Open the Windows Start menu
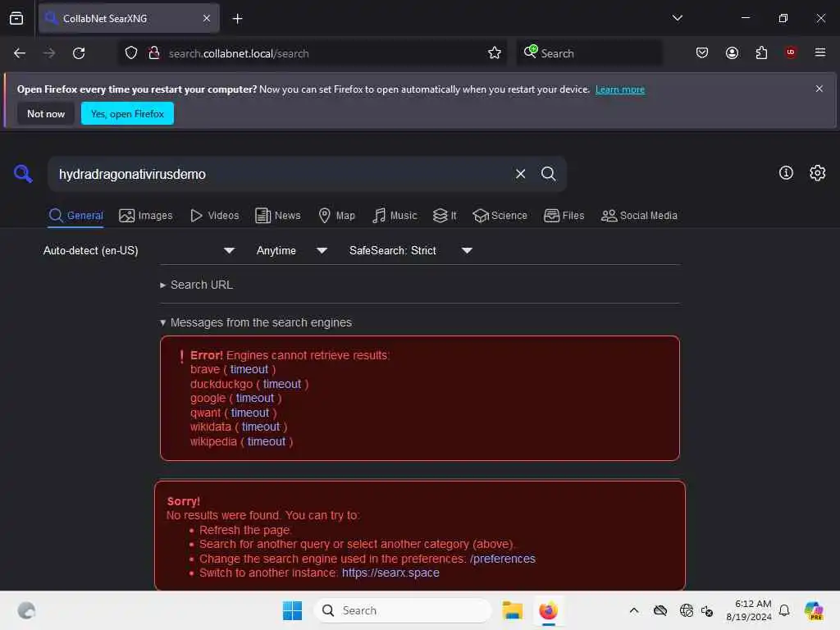The width and height of the screenshot is (840, 630). point(292,610)
